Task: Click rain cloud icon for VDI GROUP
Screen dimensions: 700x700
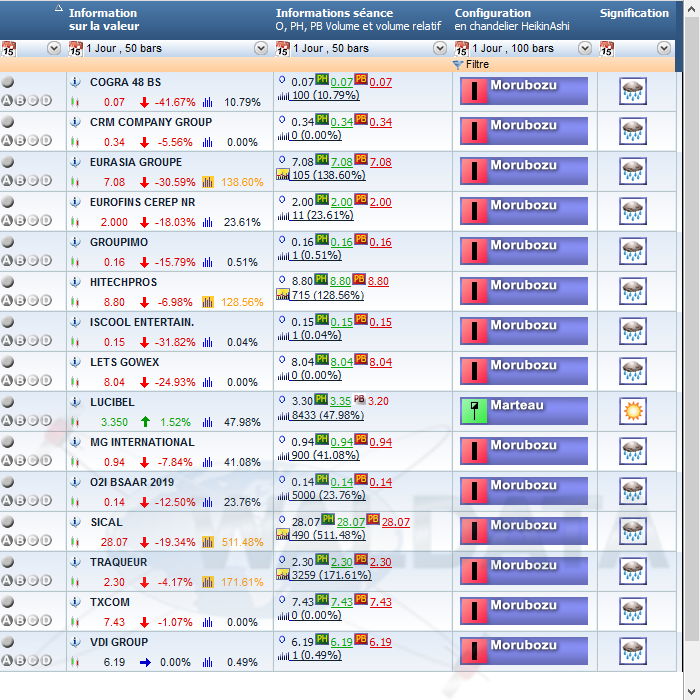Action: tap(633, 651)
